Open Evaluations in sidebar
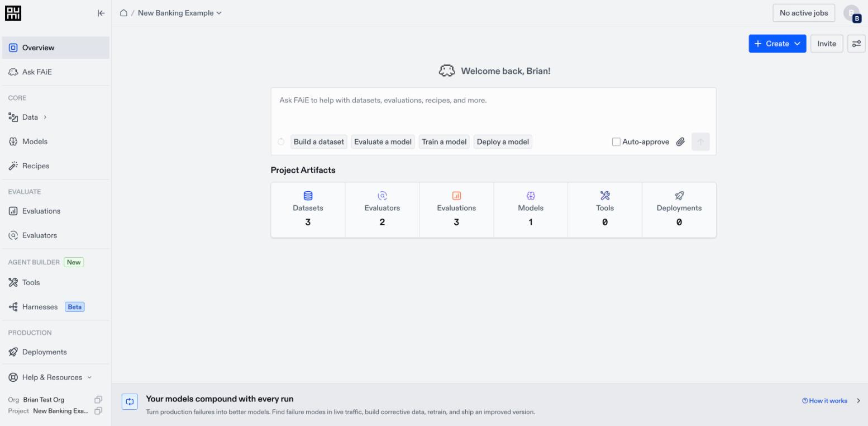Viewport: 868px width, 426px height. click(x=56, y=211)
